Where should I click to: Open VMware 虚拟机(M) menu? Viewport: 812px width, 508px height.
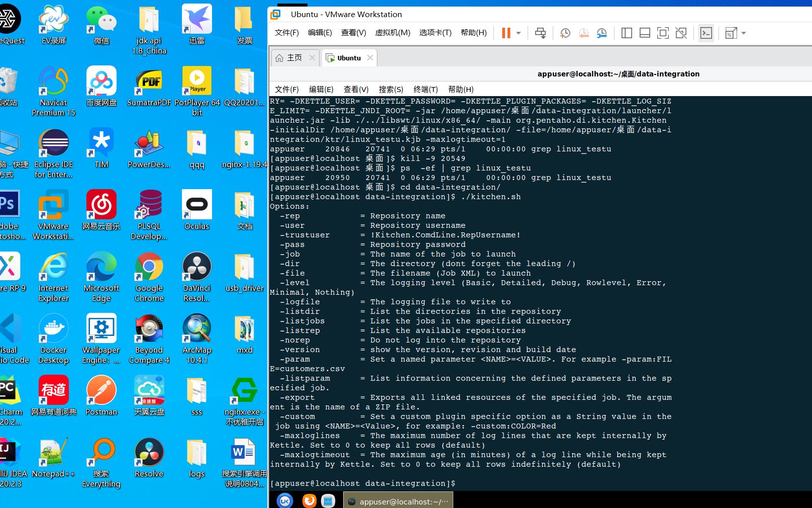392,33
